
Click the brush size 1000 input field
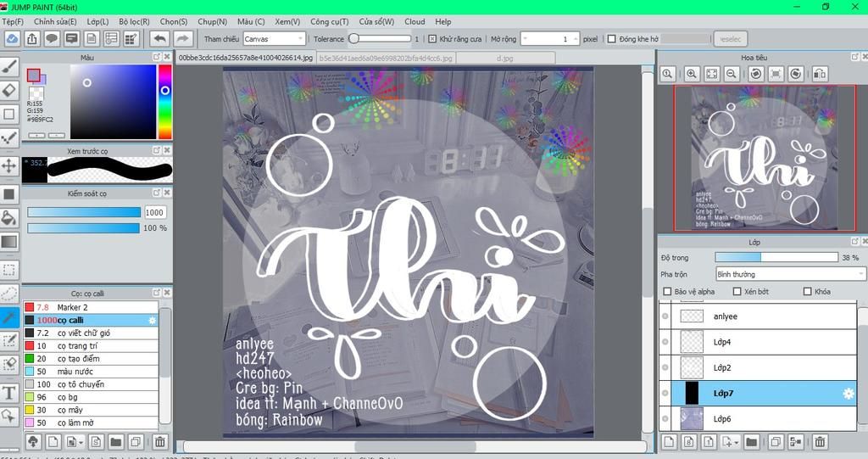[154, 212]
